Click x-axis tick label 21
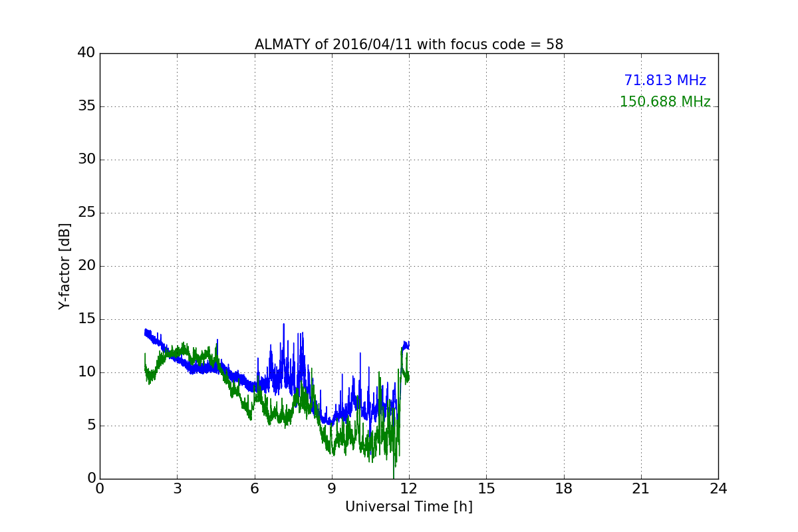 (x=641, y=488)
